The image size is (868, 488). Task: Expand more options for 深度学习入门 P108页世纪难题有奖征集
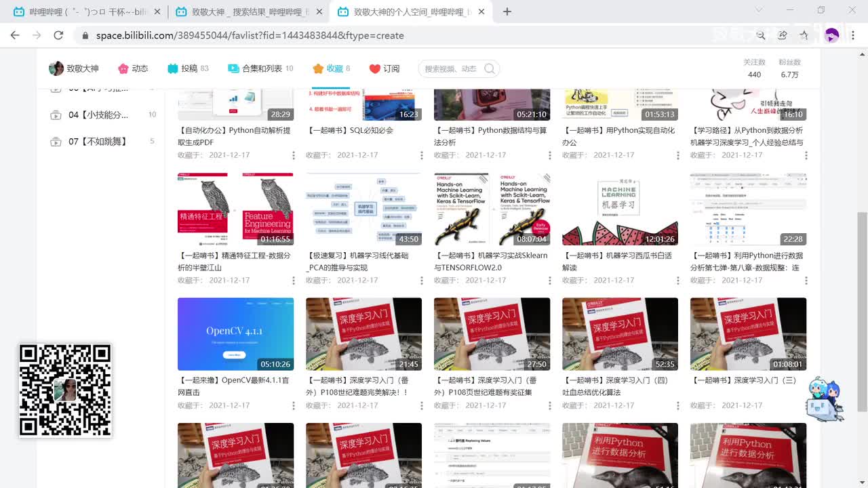tap(550, 406)
